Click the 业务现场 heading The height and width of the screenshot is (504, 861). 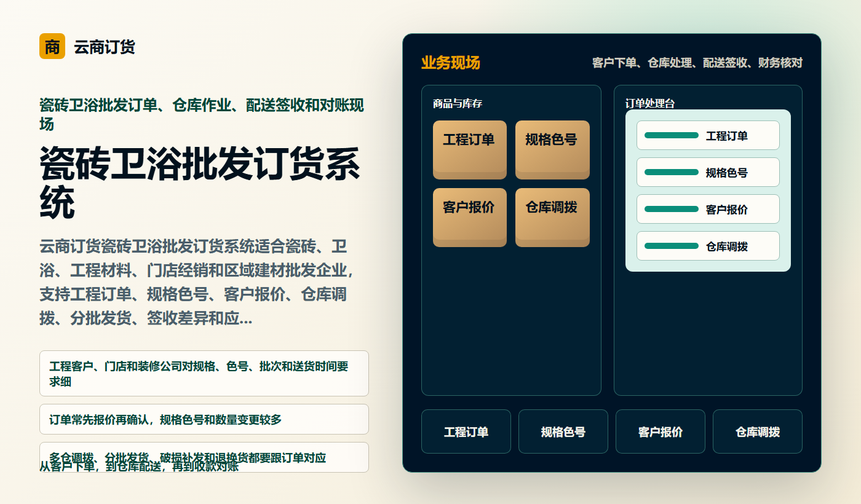pyautogui.click(x=451, y=63)
